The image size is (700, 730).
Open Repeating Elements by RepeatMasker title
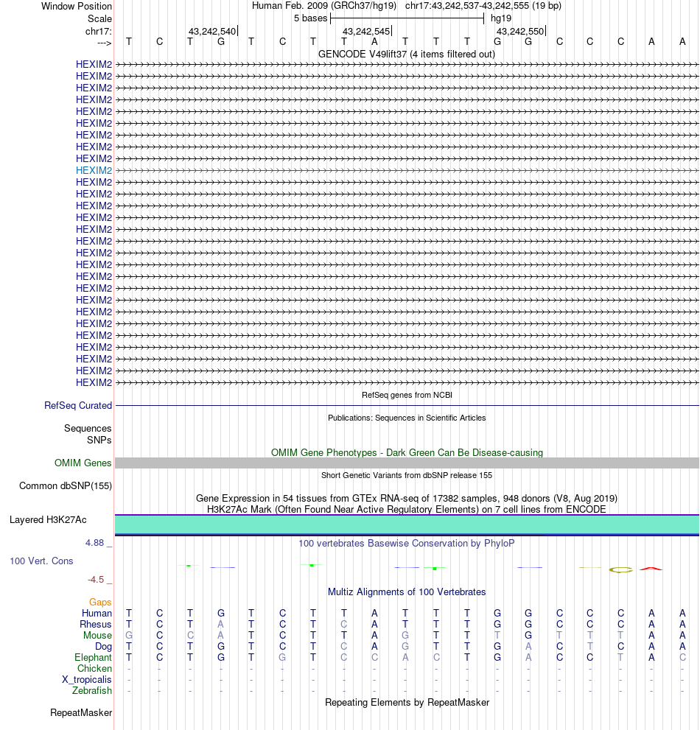point(407,703)
